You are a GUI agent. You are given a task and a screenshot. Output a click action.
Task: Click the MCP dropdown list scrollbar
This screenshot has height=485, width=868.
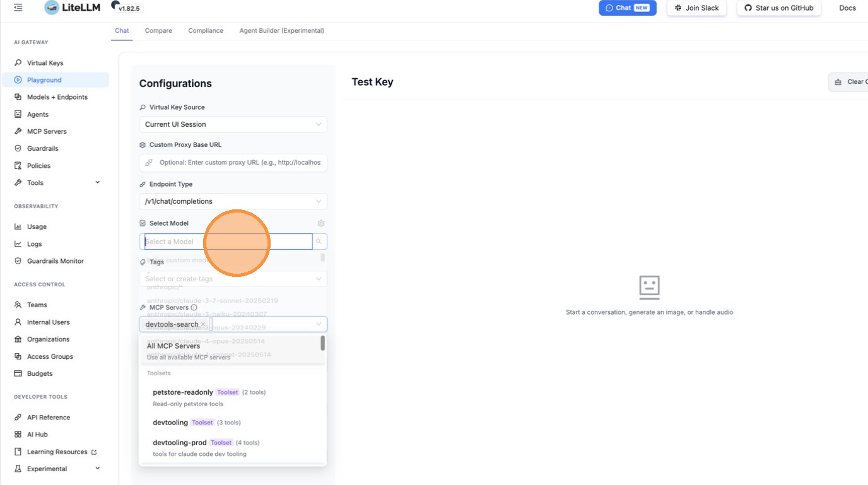pyautogui.click(x=323, y=343)
